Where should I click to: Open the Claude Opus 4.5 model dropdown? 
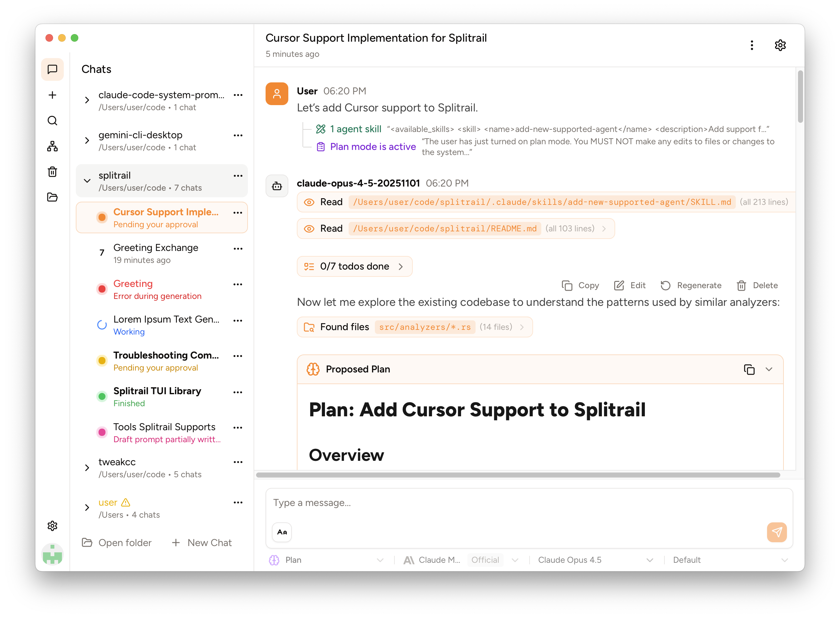[x=595, y=560]
